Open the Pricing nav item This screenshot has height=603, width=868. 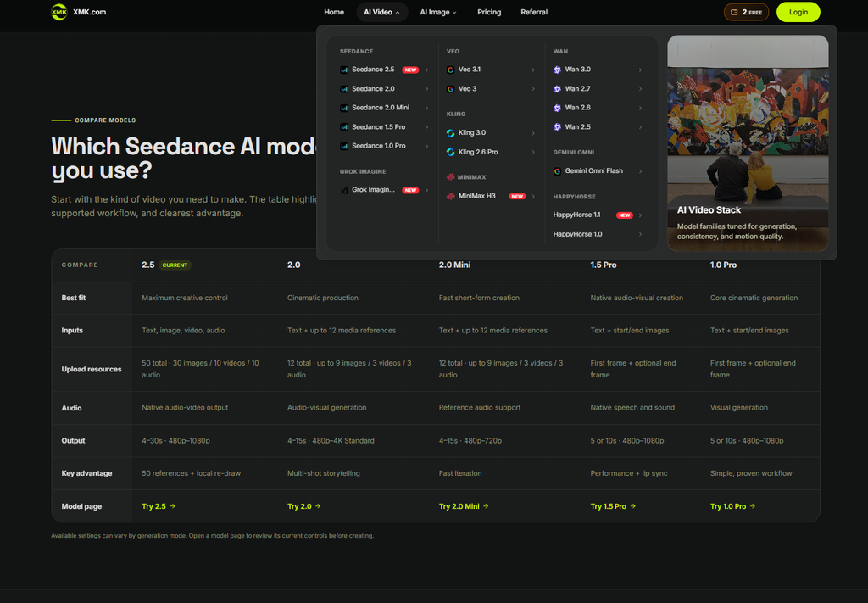tap(489, 12)
